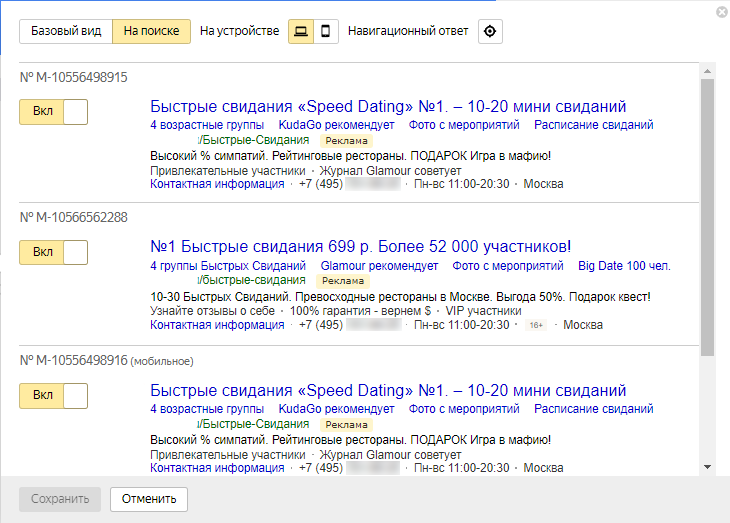Click the navigational answer target icon

click(x=490, y=31)
